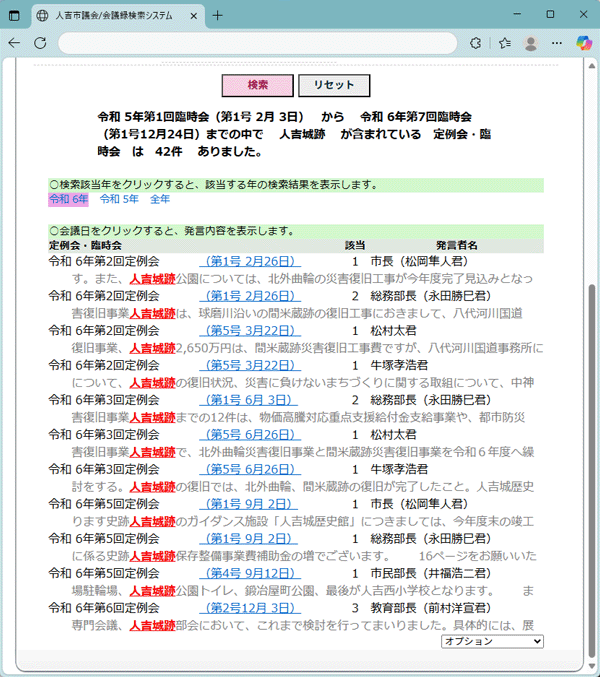This screenshot has width=600, height=677.
Task: Open 第5号 6月26日 link for 牛塚孝浩君
Action: point(250,469)
